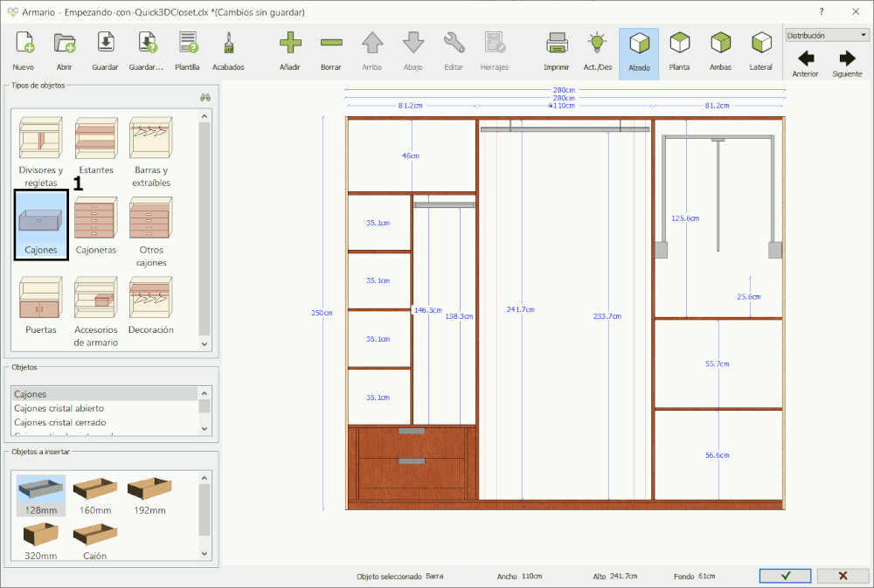Screen dimensions: 874x588
Task: Select Cajones in Objetos list
Action: [x=105, y=394]
